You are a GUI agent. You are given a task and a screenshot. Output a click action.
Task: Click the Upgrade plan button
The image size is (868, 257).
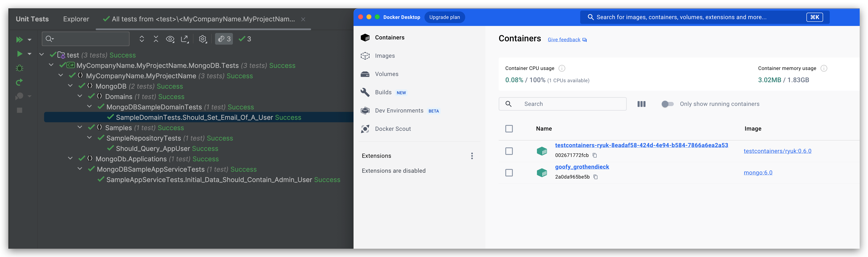click(444, 17)
